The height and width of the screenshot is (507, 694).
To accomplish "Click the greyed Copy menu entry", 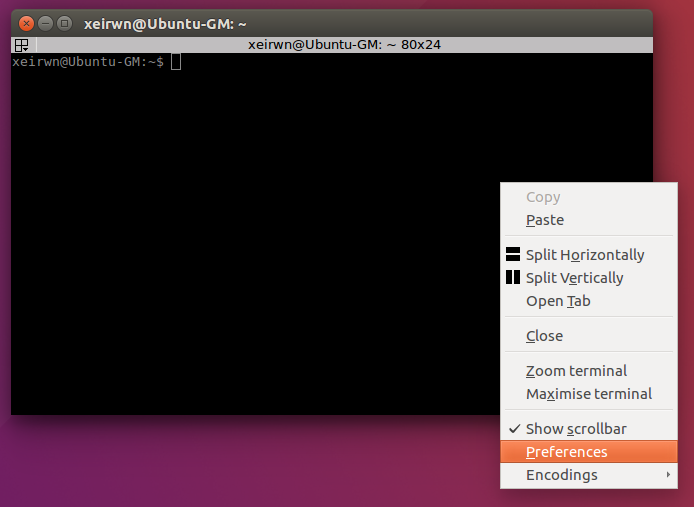I will (589, 197).
